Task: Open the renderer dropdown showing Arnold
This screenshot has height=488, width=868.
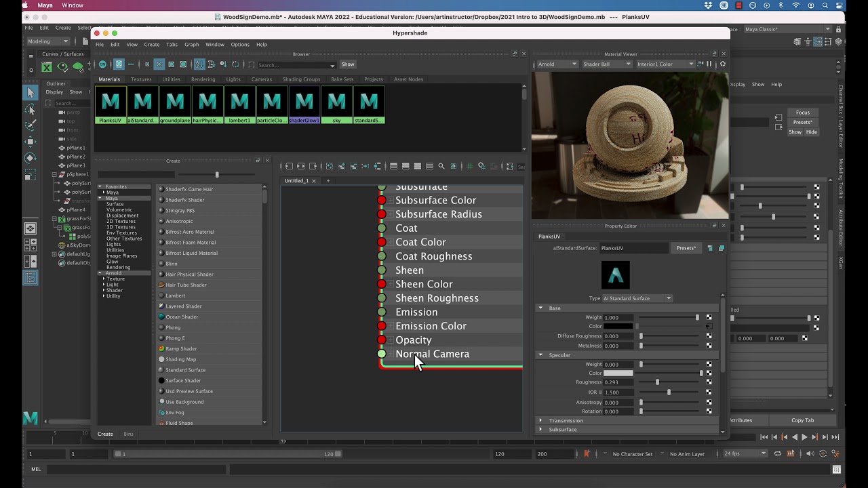Action: [557, 64]
